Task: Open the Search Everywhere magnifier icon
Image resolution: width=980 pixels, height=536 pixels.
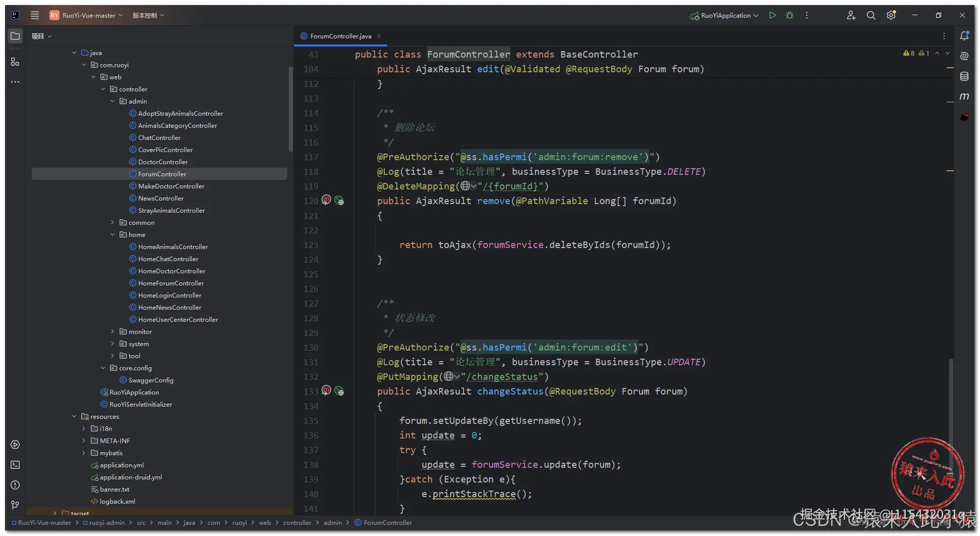Action: click(x=871, y=15)
